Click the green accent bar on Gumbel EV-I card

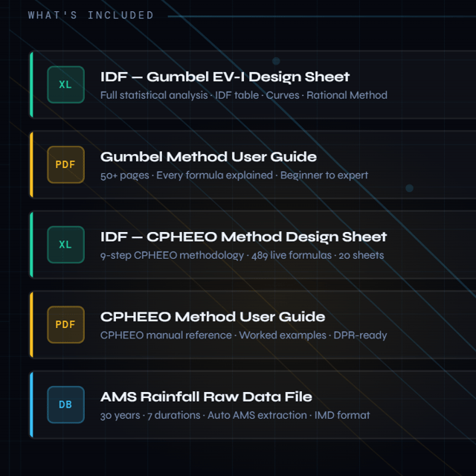(x=31, y=85)
